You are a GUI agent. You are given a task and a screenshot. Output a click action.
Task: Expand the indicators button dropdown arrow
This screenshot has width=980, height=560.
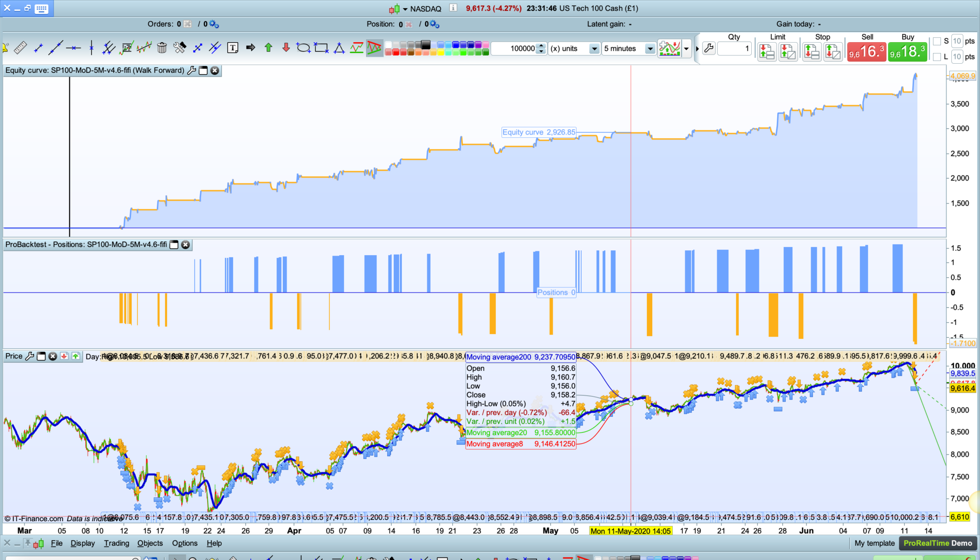[687, 48]
